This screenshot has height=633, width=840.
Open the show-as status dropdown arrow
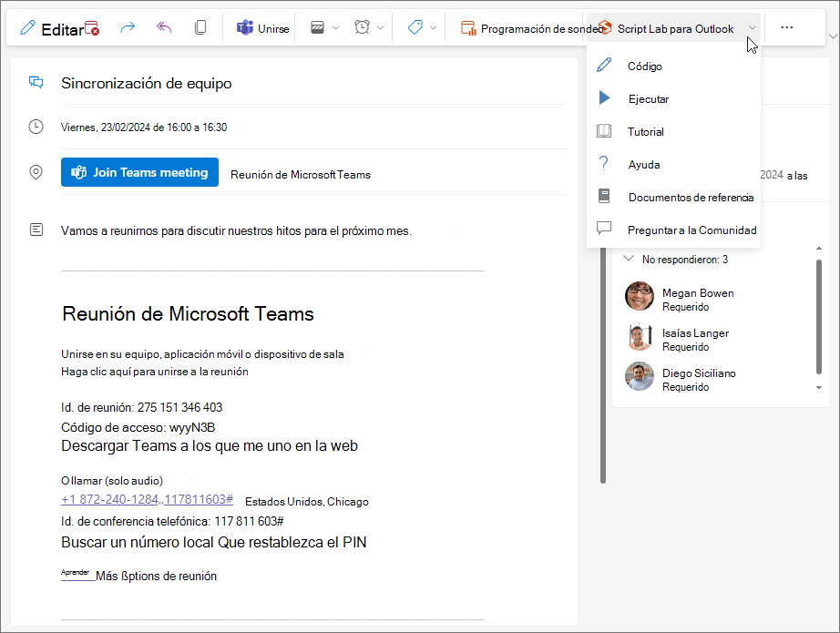(x=336, y=28)
